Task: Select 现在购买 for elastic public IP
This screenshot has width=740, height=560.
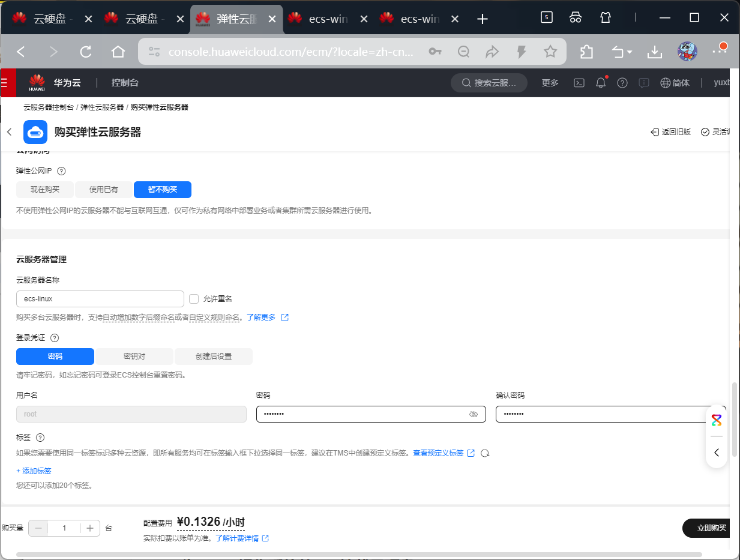Action: (x=45, y=190)
